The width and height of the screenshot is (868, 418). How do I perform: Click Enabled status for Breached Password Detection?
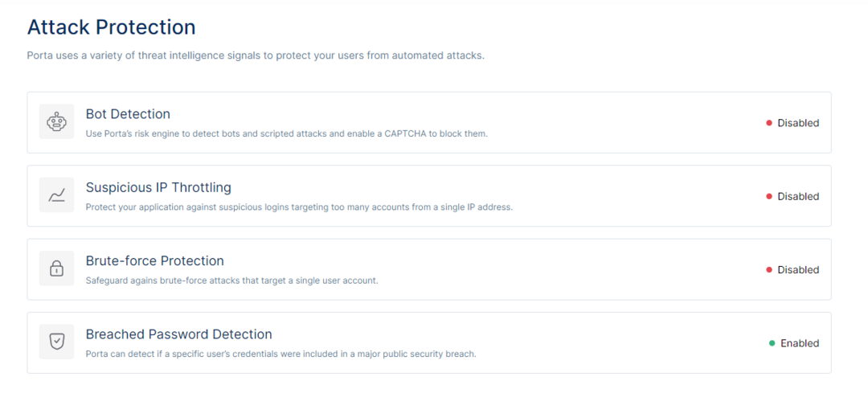pos(800,343)
